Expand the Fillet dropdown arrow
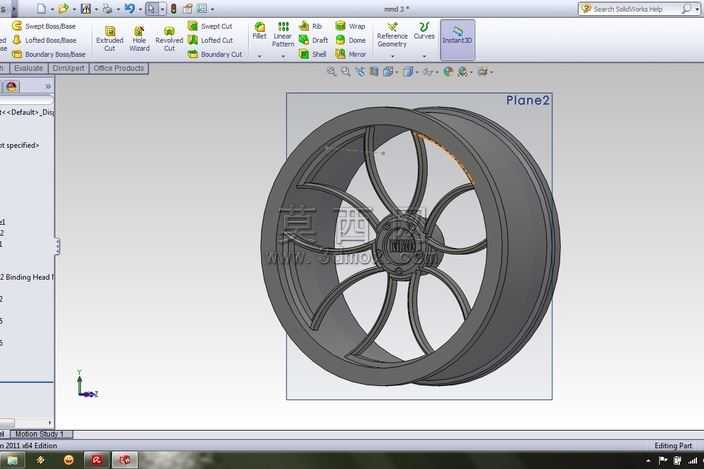Image resolution: width=704 pixels, height=469 pixels. point(260,56)
